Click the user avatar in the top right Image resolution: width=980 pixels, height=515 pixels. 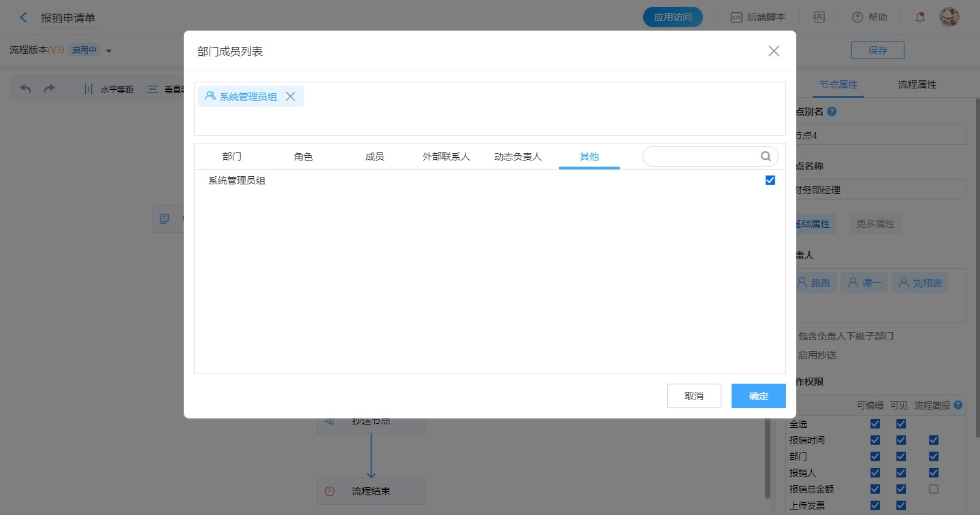[949, 18]
